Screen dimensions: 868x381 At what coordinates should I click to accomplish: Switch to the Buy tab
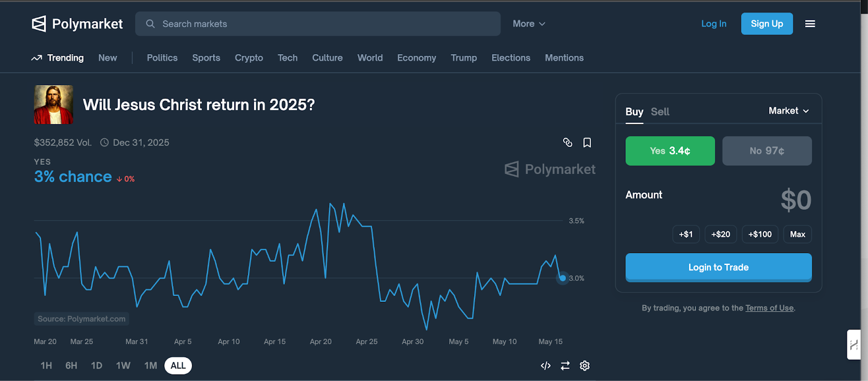point(634,112)
